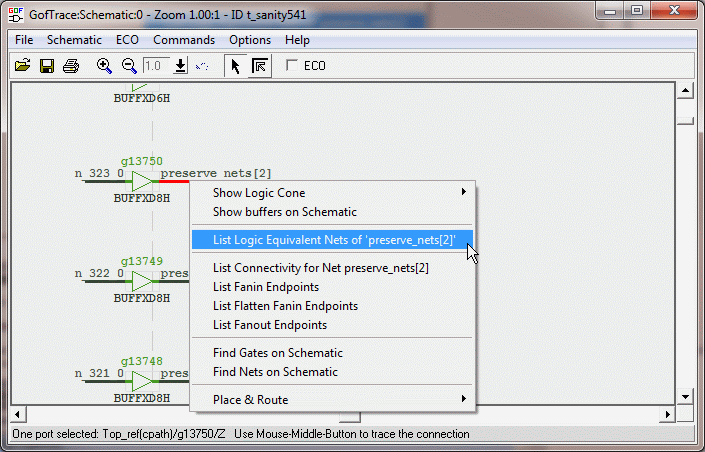This screenshot has height=452, width=705.
Task: Print the schematic with printer icon
Action: tap(71, 66)
